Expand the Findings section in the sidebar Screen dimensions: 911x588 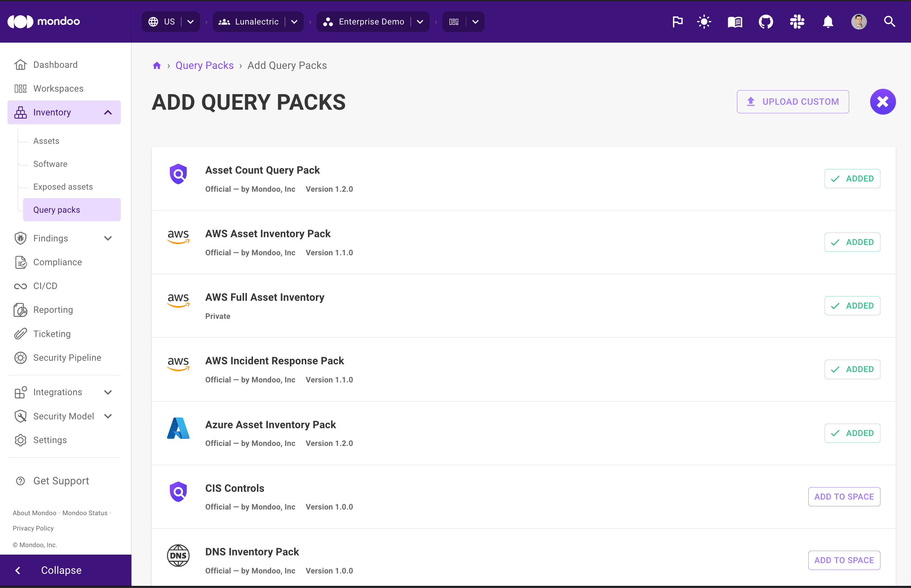(x=108, y=238)
